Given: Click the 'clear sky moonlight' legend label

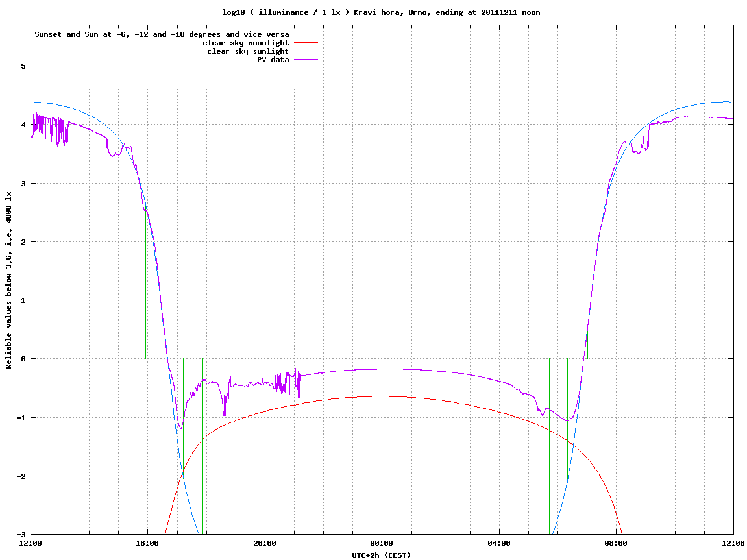Looking at the screenshot, I should coord(246,43).
